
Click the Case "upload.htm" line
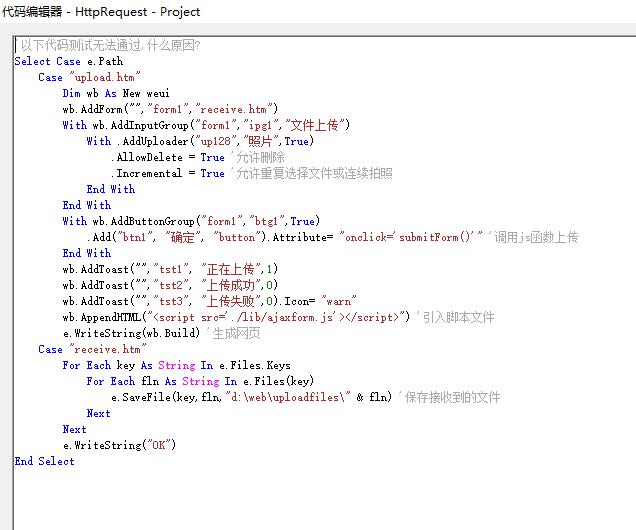[89, 77]
